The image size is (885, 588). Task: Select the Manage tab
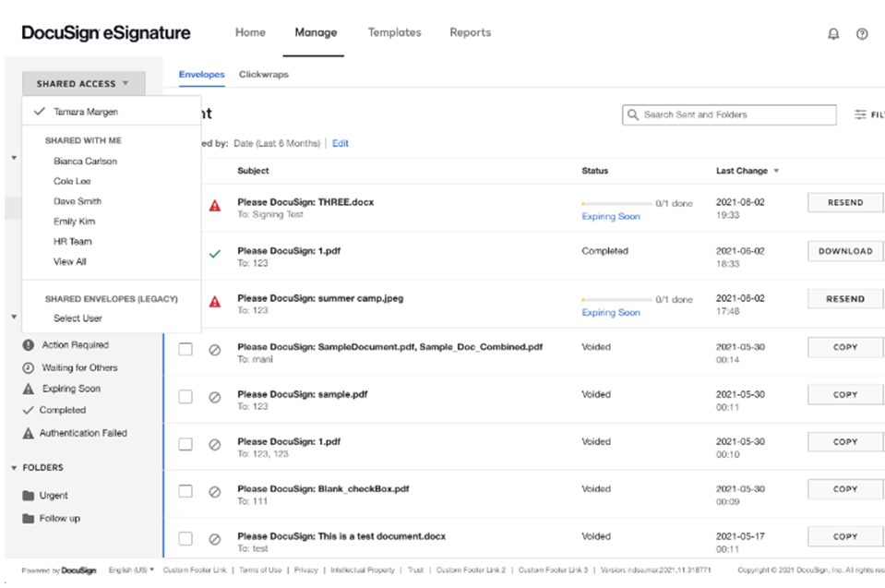[x=316, y=32]
